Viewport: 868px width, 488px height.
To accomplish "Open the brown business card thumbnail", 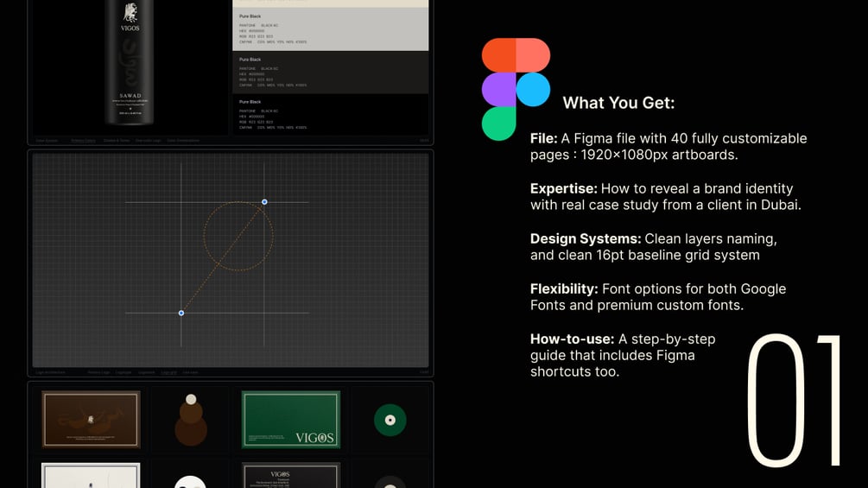I will [x=91, y=420].
